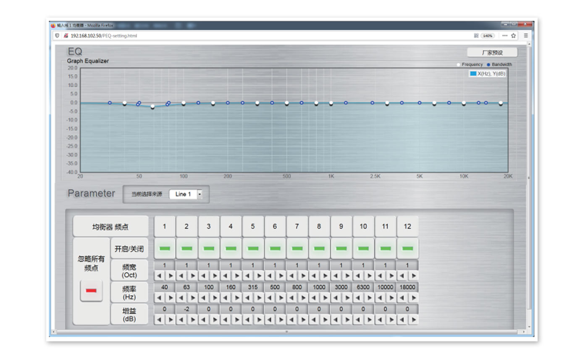Raise band 5 frequency using right arrow

point(259,298)
